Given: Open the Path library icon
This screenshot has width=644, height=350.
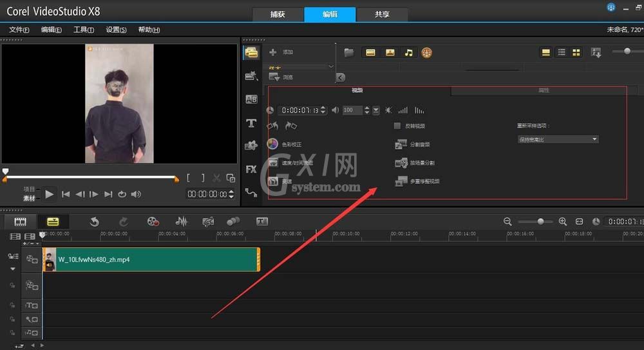Looking at the screenshot, I should 251,193.
